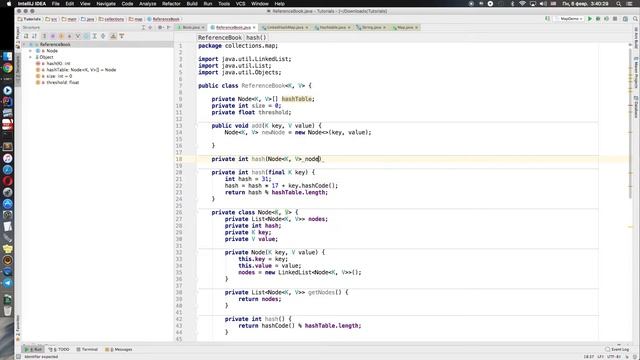Image resolution: width=640 pixels, height=360 pixels.
Task: Open Structure panel settings gear
Action: coord(160,27)
